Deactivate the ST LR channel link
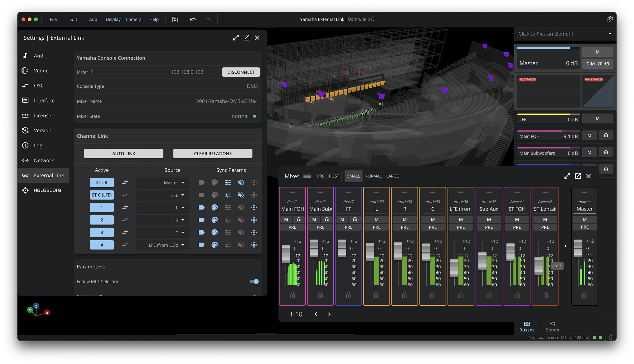634x364 pixels. click(102, 183)
